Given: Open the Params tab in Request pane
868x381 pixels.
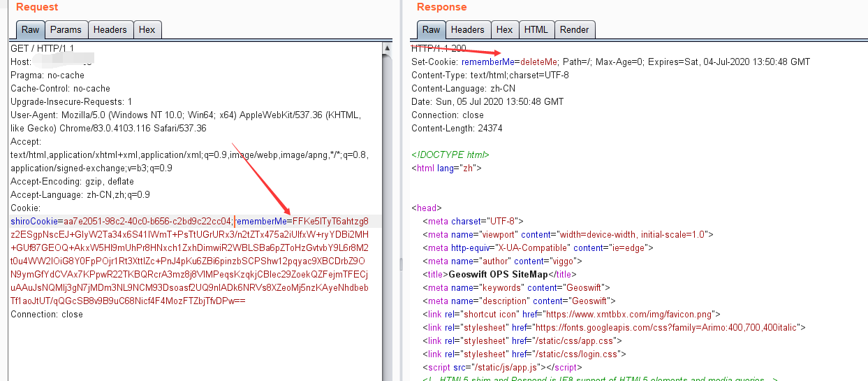Looking at the screenshot, I should [66, 29].
